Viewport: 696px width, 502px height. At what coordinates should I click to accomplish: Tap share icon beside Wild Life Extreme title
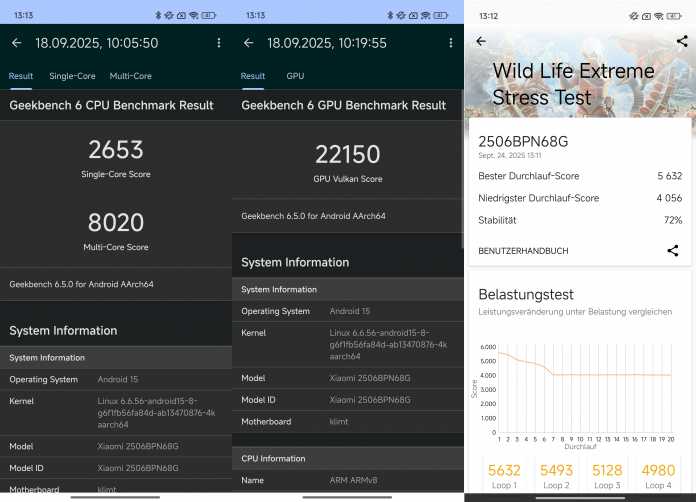tap(682, 41)
